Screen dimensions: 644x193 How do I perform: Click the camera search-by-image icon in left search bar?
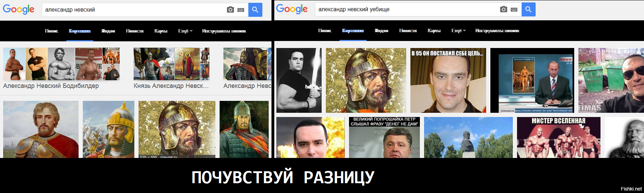230,10
